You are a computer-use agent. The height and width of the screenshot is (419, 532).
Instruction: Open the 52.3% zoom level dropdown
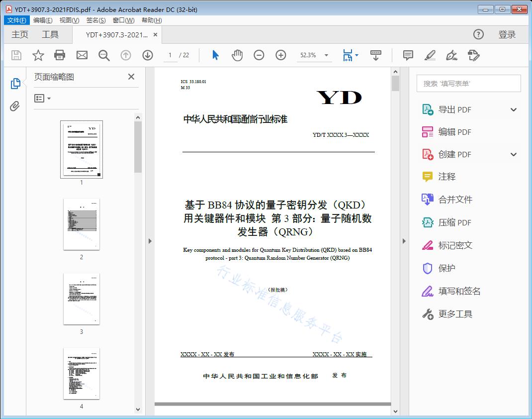(x=326, y=55)
